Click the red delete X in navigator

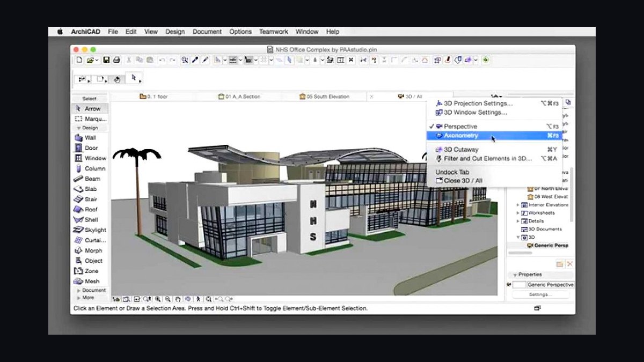click(569, 264)
